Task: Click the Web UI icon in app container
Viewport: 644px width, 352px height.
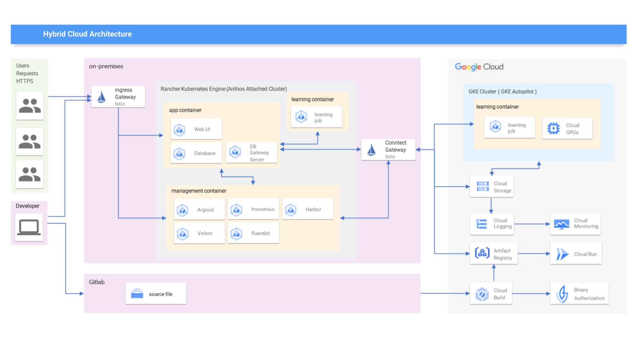Action: click(x=179, y=129)
